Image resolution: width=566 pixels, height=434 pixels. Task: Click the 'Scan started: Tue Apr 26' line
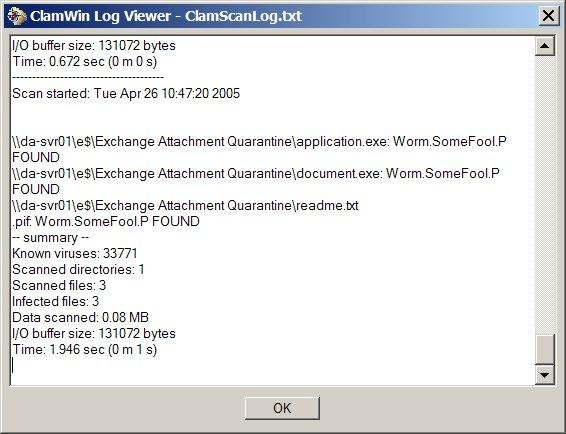click(126, 94)
